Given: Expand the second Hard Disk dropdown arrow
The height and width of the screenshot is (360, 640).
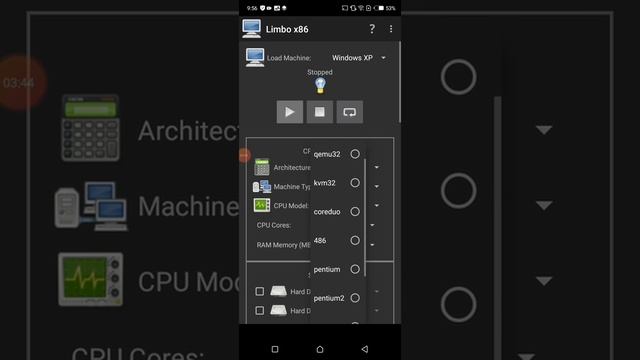Looking at the screenshot, I should point(377,311).
